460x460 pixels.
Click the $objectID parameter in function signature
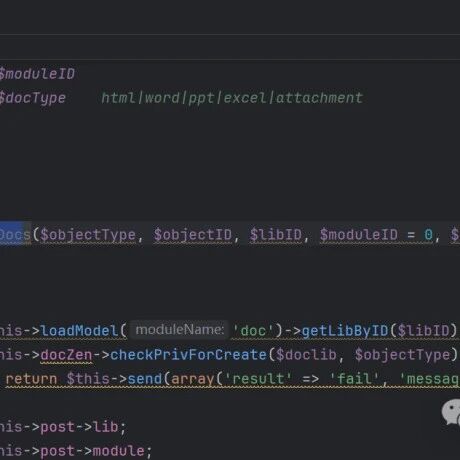(192, 235)
